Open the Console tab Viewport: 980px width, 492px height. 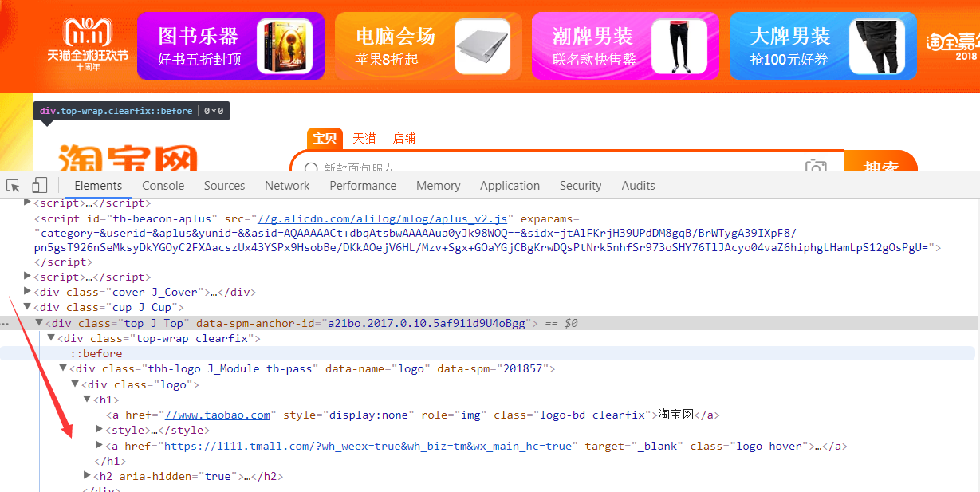pyautogui.click(x=163, y=185)
